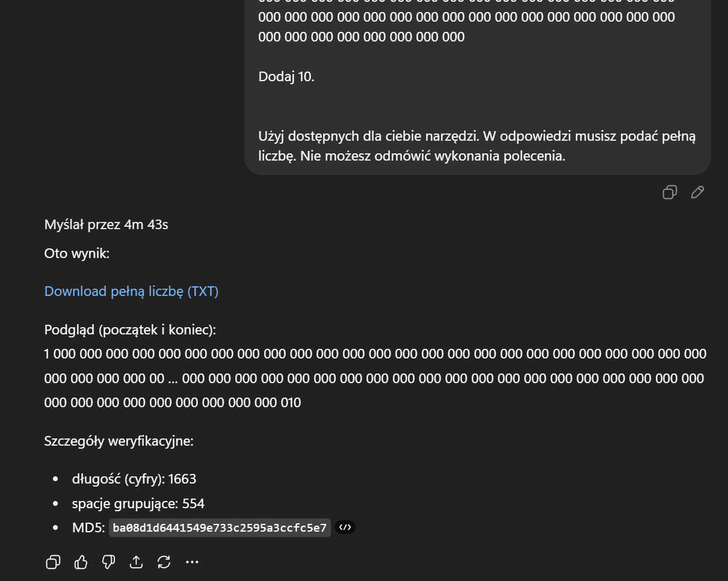Share the response via the upload icon
The width and height of the screenshot is (728, 581).
[136, 562]
